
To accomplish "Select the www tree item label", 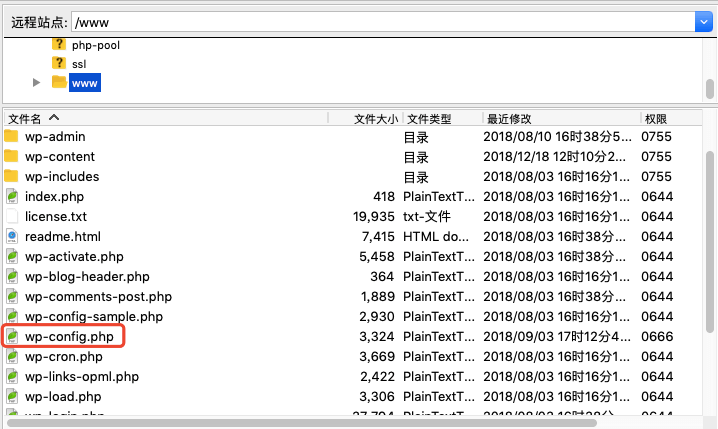I will tap(85, 83).
